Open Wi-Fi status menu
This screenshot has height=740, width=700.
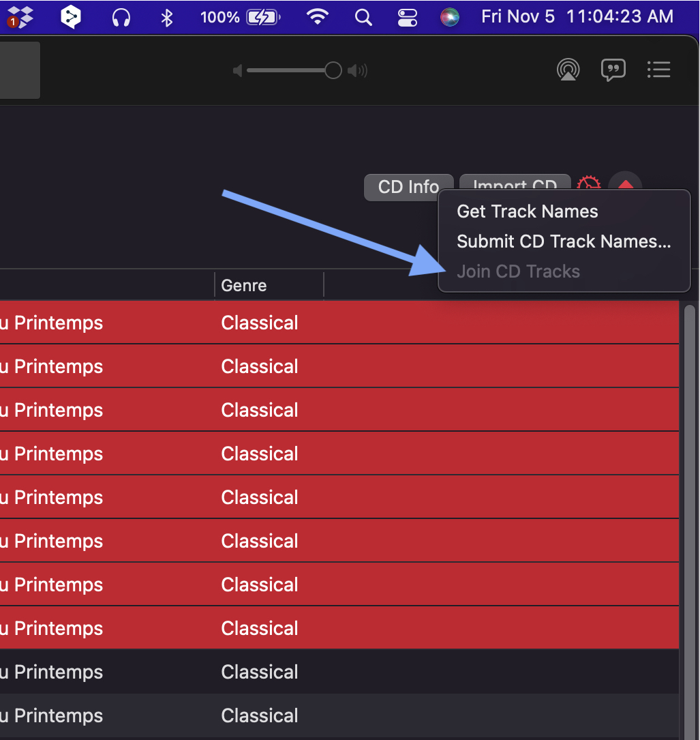[x=318, y=17]
